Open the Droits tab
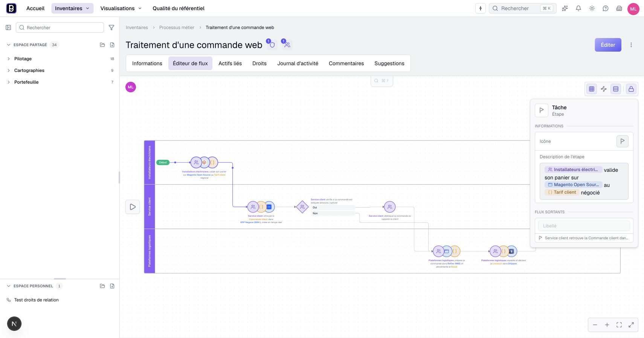Screen dimensions: 644x338 [259, 63]
